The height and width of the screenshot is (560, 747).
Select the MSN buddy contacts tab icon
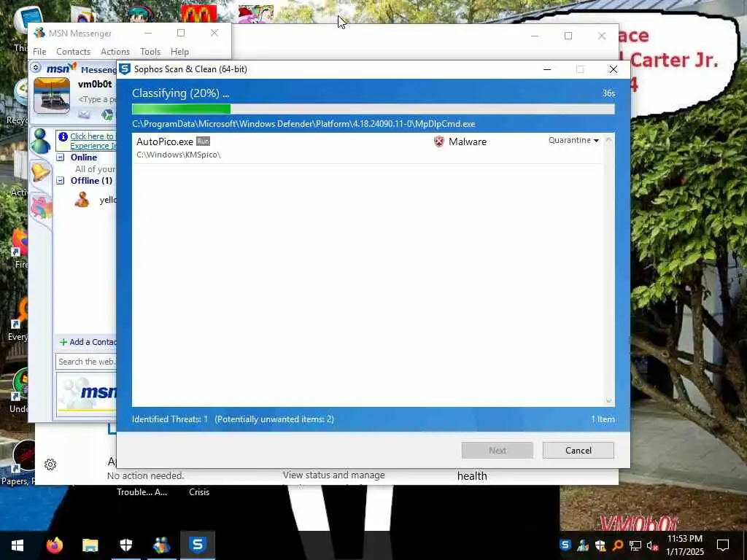click(x=41, y=141)
